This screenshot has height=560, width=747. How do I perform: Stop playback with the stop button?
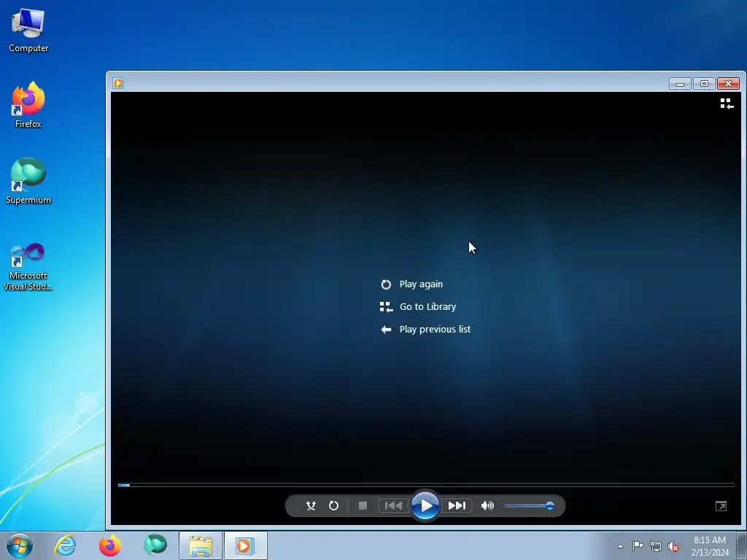(x=363, y=506)
